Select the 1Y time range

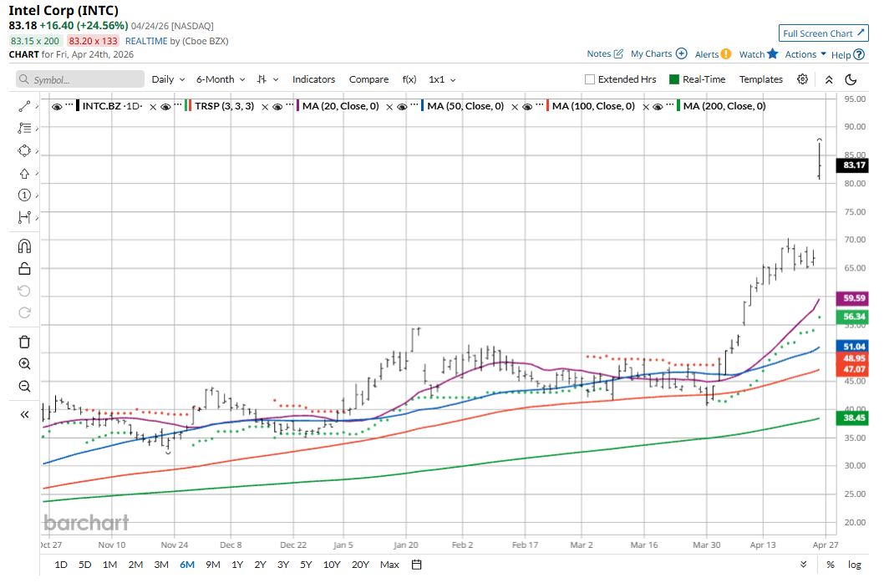point(237,565)
